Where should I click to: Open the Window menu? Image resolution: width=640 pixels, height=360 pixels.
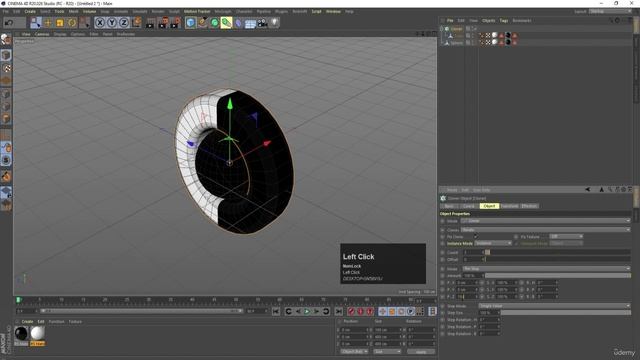pyautogui.click(x=333, y=11)
